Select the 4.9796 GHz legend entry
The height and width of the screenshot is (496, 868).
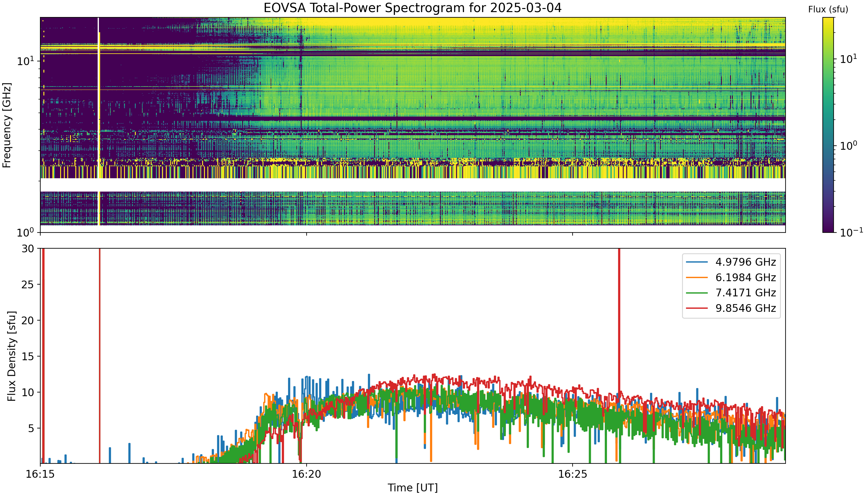(731, 262)
